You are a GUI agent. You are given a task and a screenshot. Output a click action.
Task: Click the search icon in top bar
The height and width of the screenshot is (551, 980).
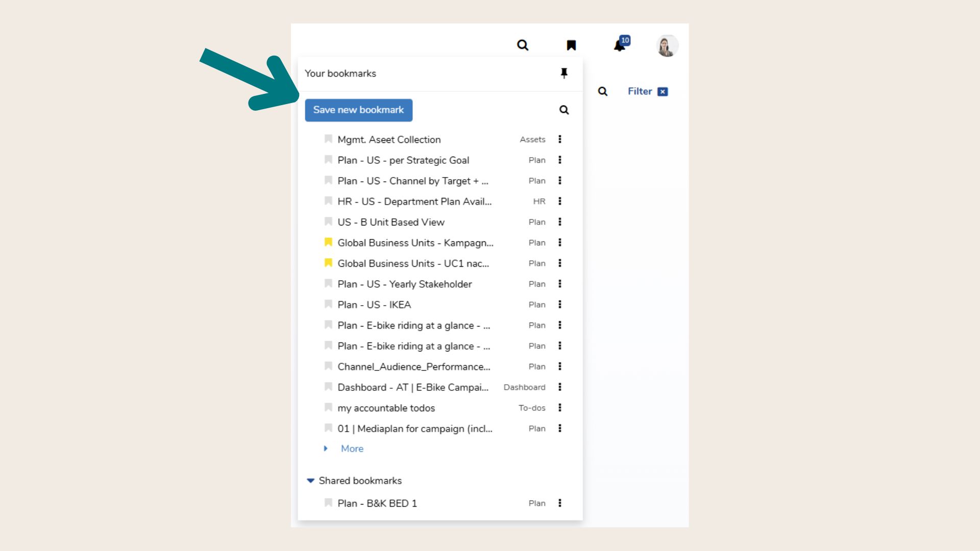pyautogui.click(x=522, y=45)
